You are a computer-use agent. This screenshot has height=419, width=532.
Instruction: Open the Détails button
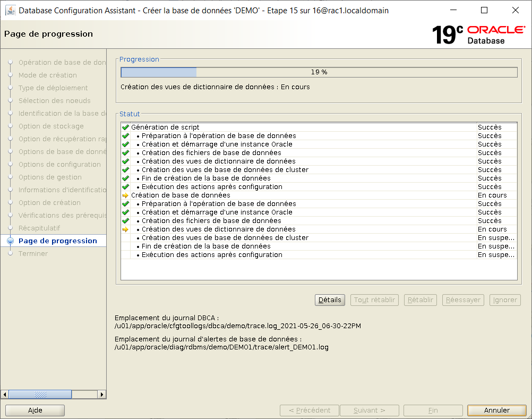click(x=330, y=300)
